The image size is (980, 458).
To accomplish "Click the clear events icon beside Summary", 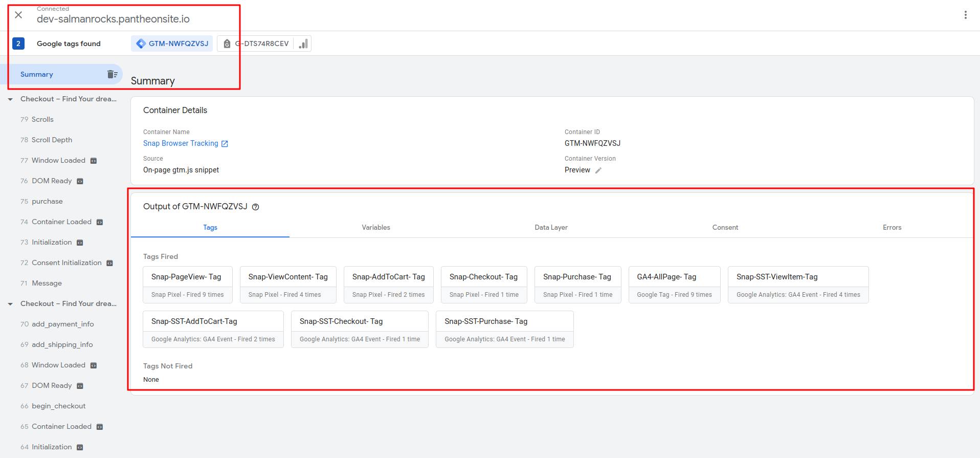I will pyautogui.click(x=112, y=74).
